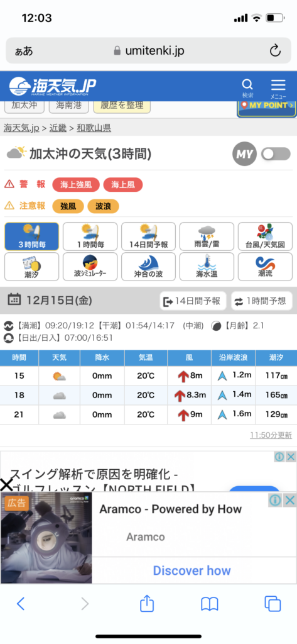Image resolution: width=297 pixels, height=644 pixels.
Task: Open the MY POINT banner
Action: click(267, 108)
